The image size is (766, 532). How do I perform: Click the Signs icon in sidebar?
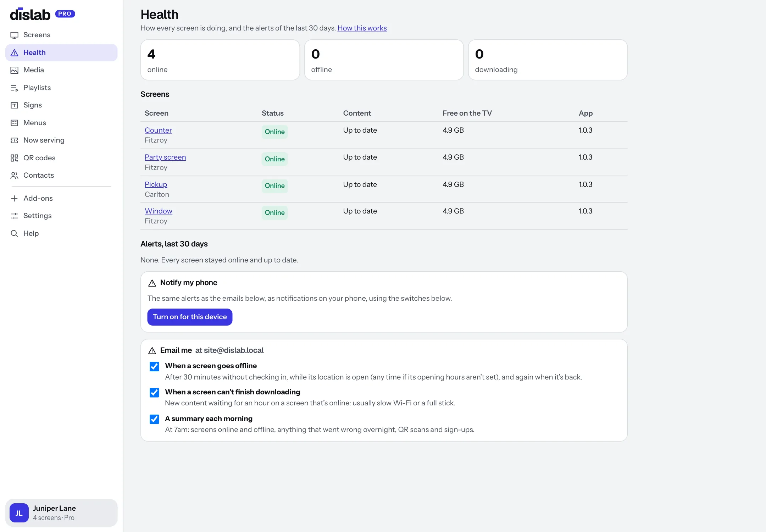14,105
